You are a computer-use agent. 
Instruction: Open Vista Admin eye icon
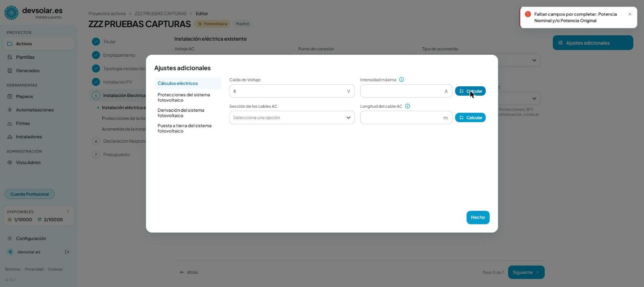click(10, 162)
